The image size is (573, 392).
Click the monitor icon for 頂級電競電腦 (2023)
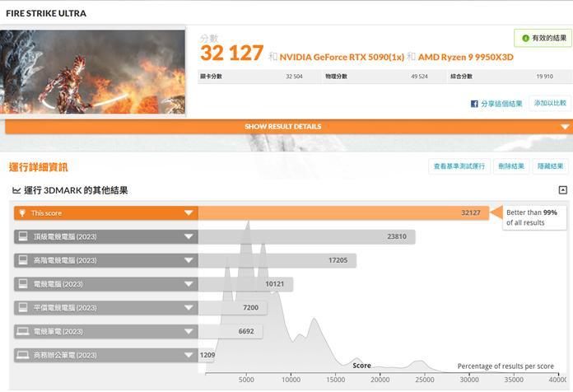22,237
